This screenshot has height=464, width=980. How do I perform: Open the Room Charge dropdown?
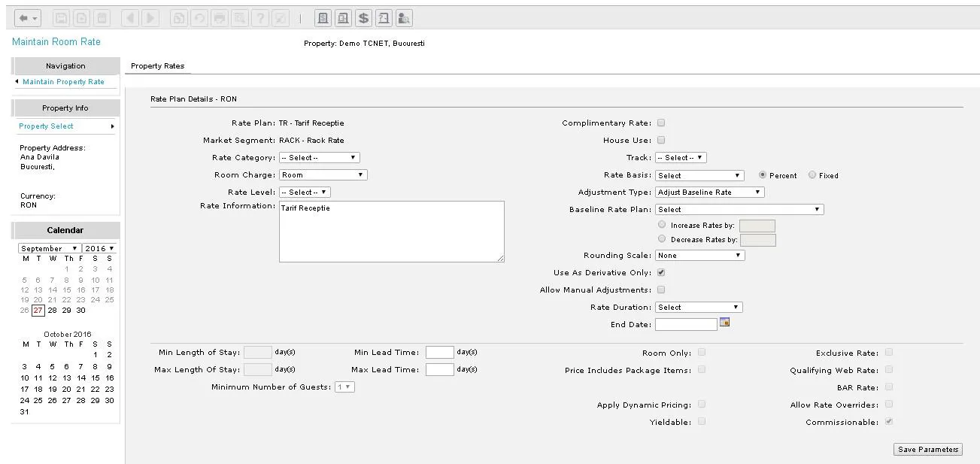323,175
